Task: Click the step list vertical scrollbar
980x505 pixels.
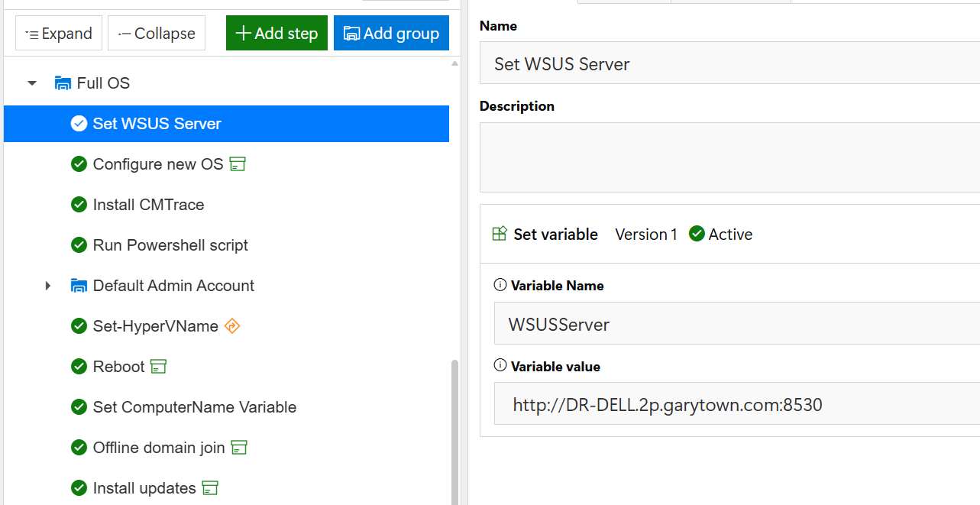Action: click(455, 432)
